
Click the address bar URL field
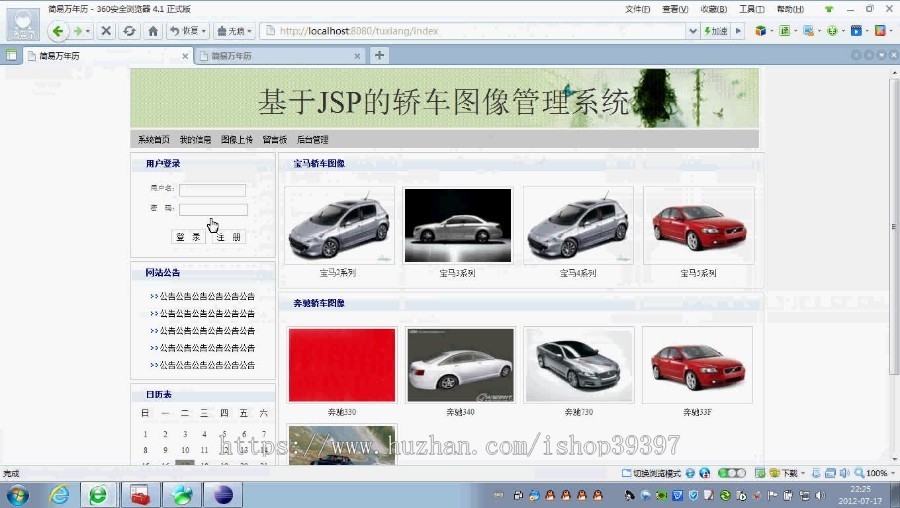pyautogui.click(x=474, y=31)
